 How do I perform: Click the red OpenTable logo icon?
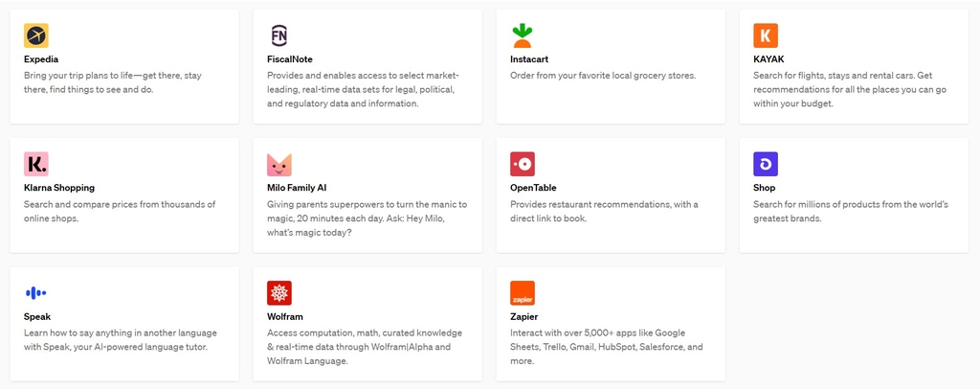pyautogui.click(x=523, y=164)
